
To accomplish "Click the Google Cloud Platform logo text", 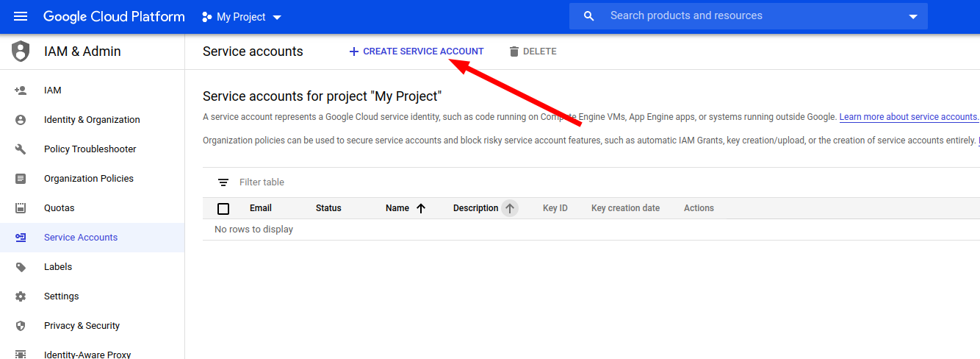I will tap(114, 16).
